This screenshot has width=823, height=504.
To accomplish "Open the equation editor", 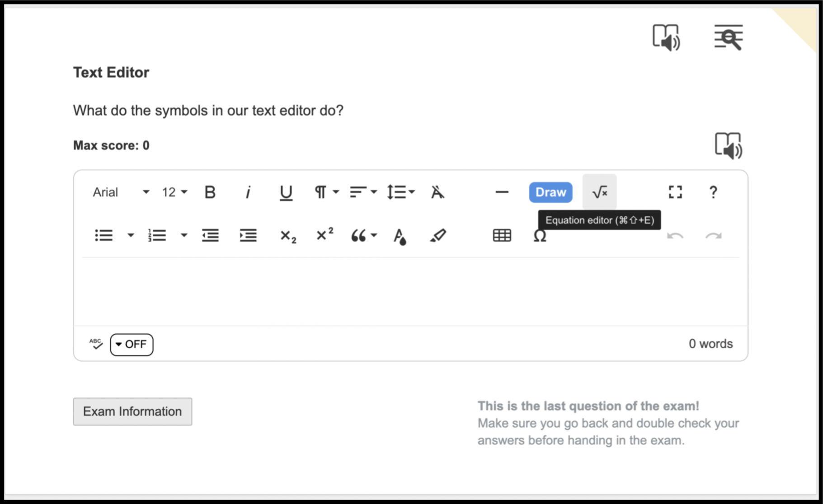I will (599, 192).
